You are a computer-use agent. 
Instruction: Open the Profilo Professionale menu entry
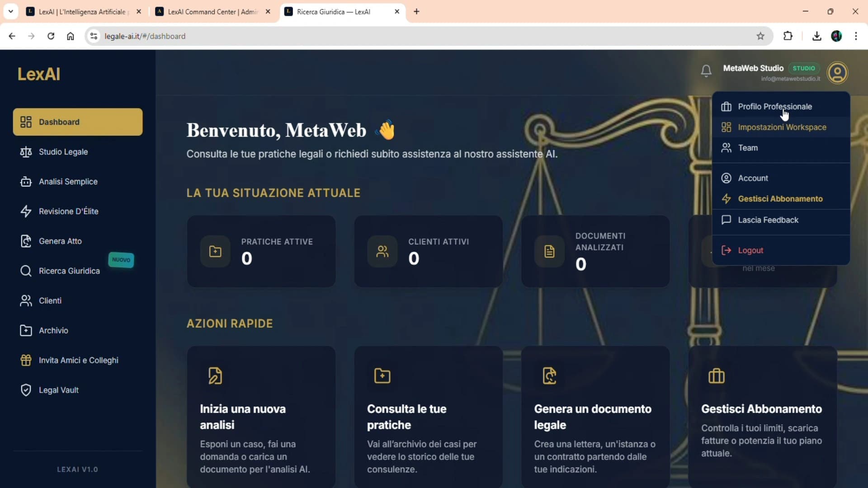click(774, 107)
